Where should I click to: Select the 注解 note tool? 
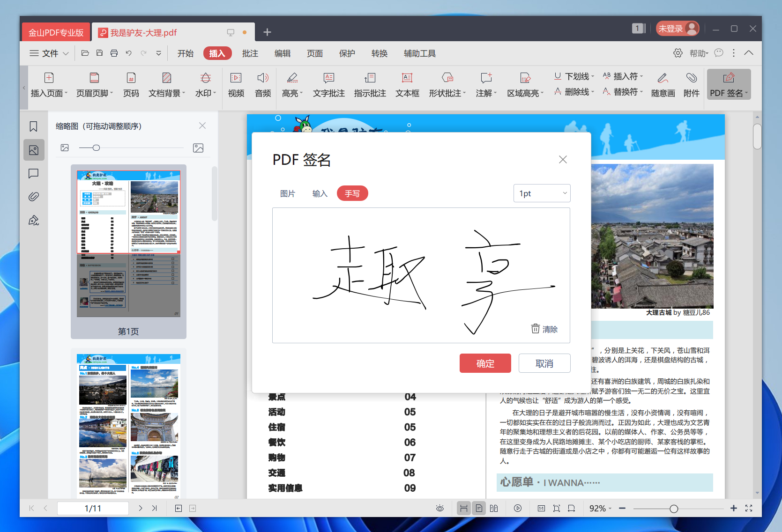point(486,85)
